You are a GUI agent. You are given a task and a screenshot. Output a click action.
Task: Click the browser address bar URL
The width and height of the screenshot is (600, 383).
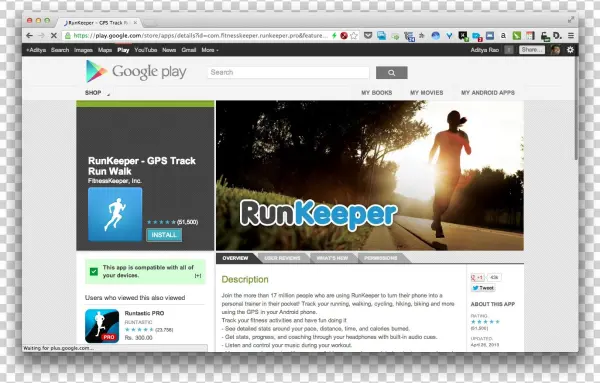coord(200,36)
